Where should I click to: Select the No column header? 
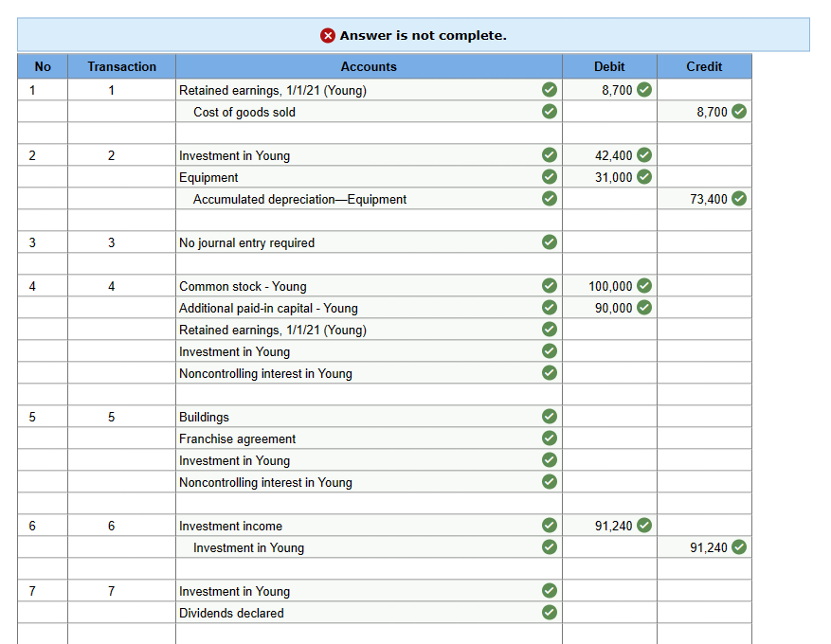coord(43,66)
